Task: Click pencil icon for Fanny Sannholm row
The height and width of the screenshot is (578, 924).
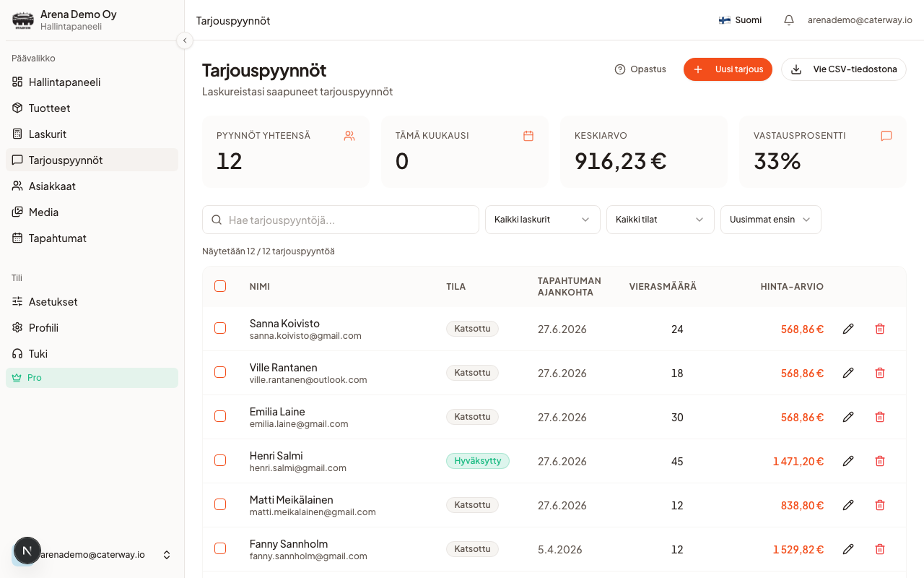Action: tap(848, 549)
